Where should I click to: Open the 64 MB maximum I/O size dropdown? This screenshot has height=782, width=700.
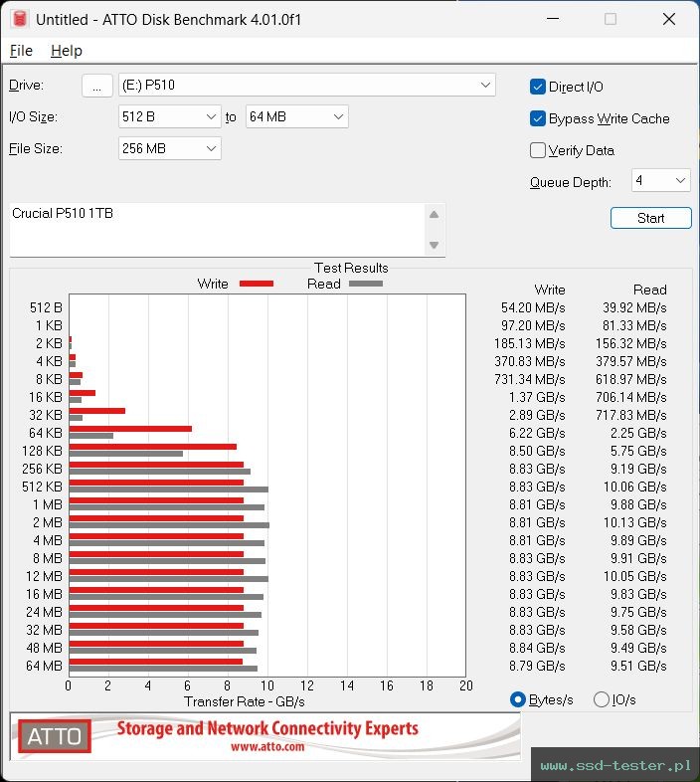coord(296,116)
